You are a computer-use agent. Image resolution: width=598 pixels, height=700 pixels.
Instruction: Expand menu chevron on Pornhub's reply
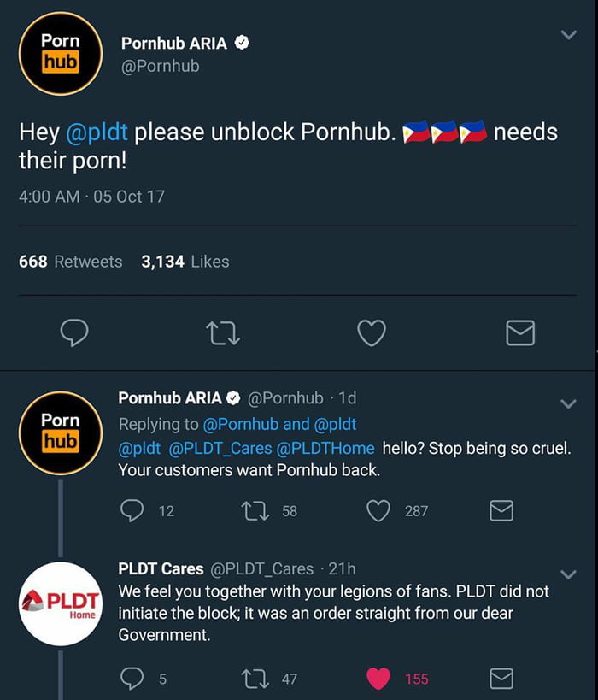(x=568, y=403)
